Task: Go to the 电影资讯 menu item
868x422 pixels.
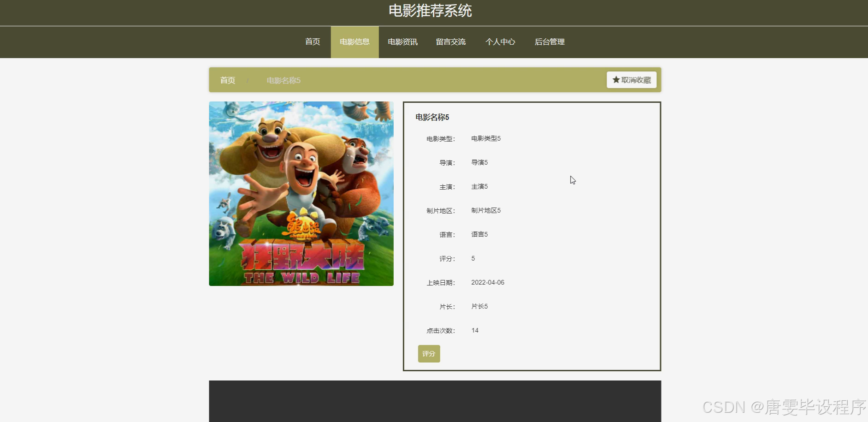Action: click(x=402, y=42)
